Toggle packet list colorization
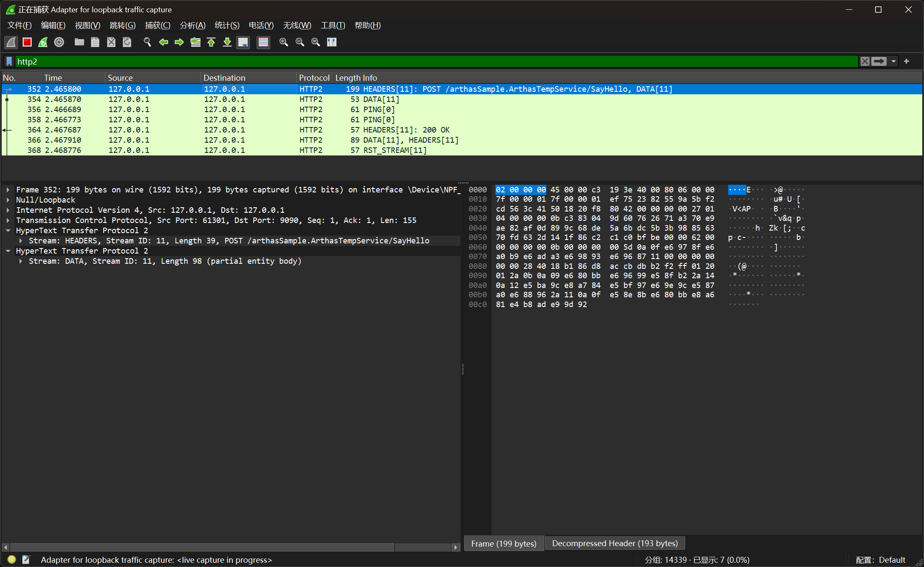 click(263, 42)
